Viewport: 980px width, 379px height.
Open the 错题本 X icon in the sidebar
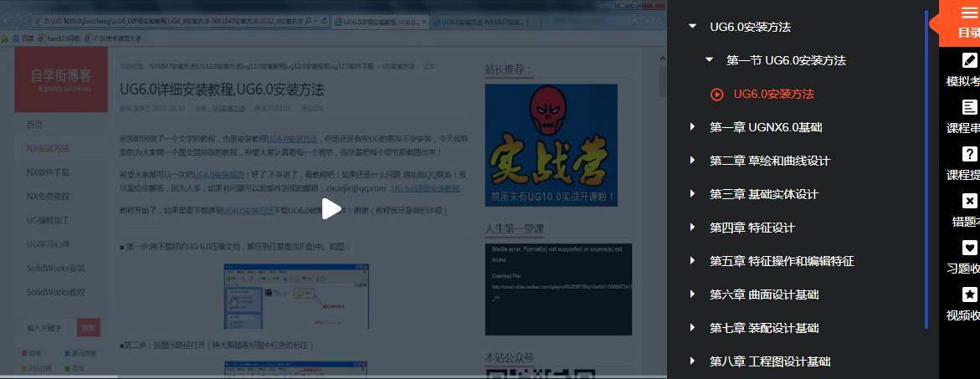click(x=969, y=201)
